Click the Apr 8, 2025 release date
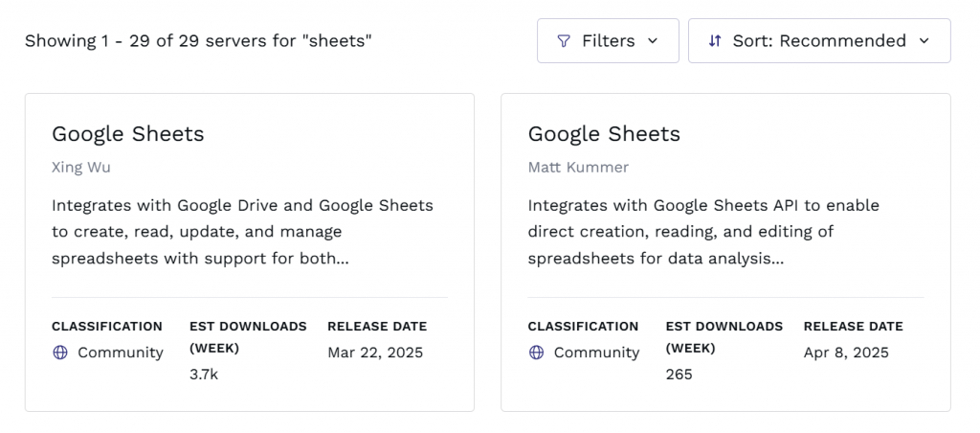Screen dimensions: 980x433 tap(846, 353)
